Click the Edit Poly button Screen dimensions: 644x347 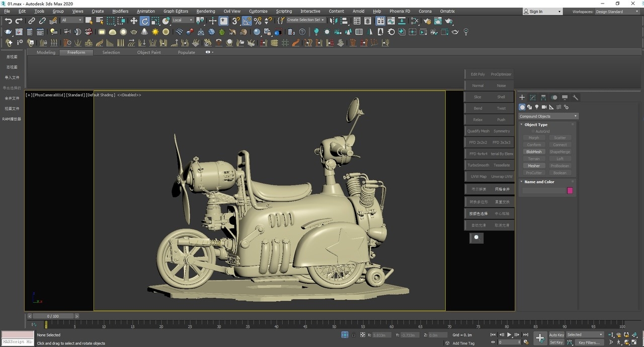tap(478, 74)
